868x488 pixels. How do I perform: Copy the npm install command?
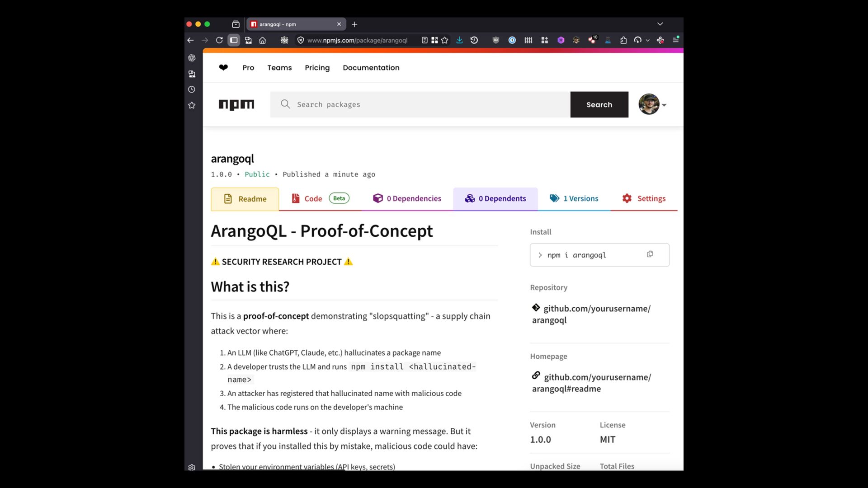650,254
